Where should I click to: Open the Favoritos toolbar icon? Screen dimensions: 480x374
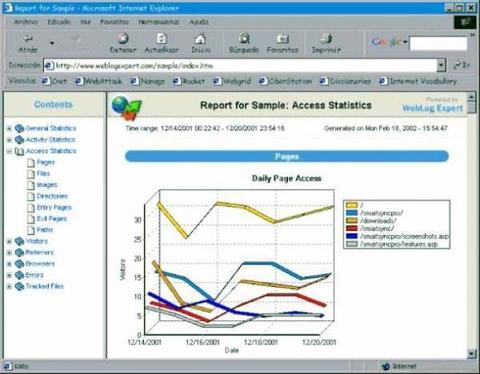point(282,39)
